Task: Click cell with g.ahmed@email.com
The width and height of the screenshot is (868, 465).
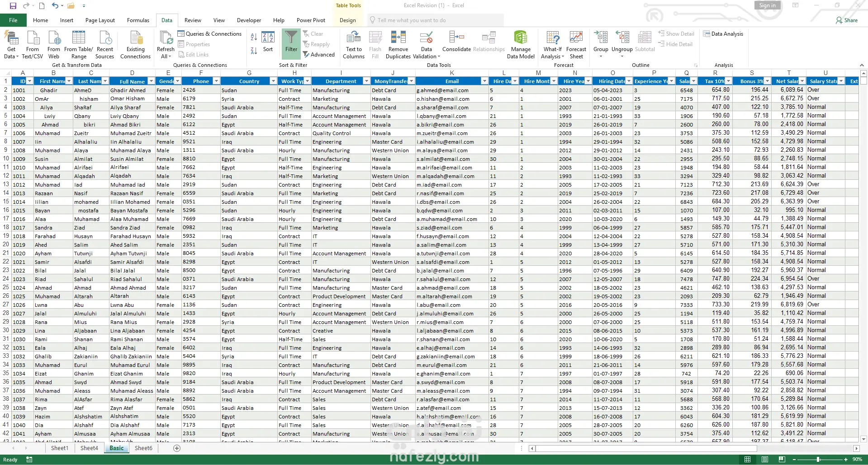Action: (452, 90)
